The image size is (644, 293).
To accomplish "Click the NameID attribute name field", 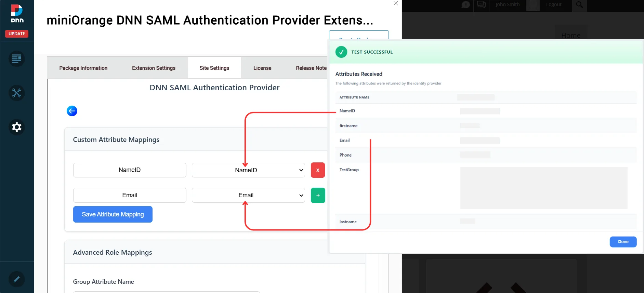I will (x=130, y=170).
